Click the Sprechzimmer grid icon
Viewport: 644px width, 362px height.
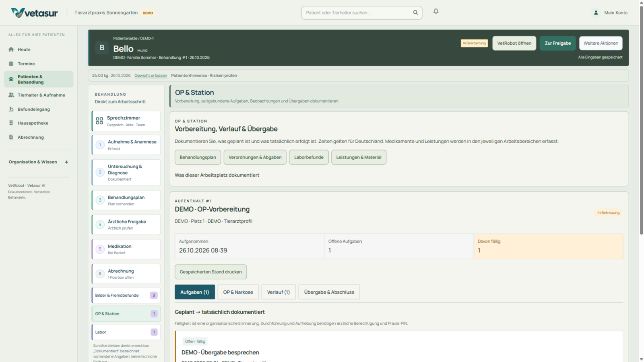point(99,121)
